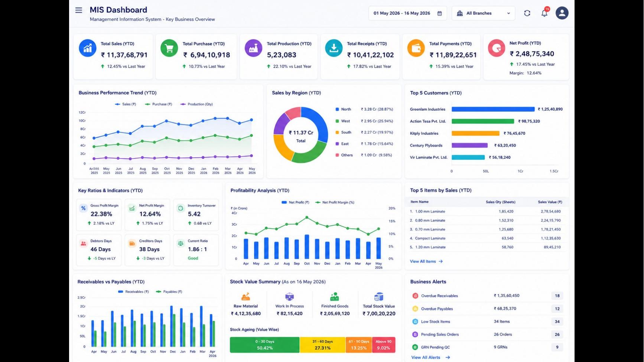Toggle the Purchase (₹) series in trend legend

pyautogui.click(x=159, y=104)
